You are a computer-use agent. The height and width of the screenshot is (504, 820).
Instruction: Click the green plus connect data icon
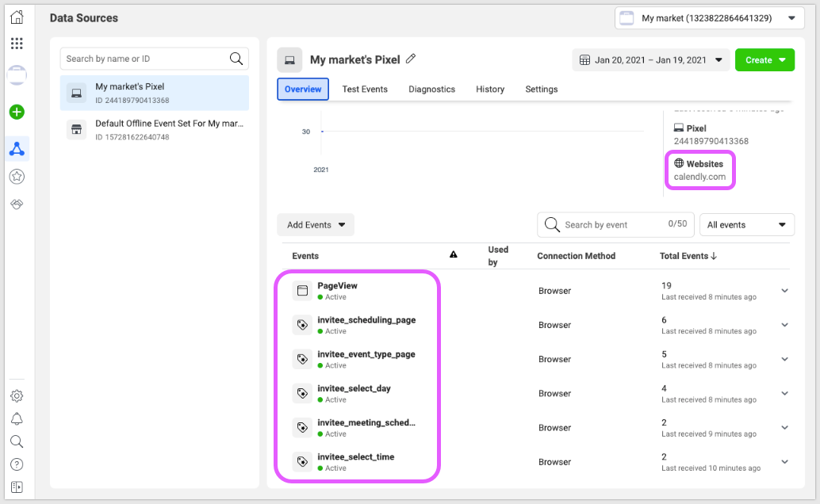click(x=17, y=112)
